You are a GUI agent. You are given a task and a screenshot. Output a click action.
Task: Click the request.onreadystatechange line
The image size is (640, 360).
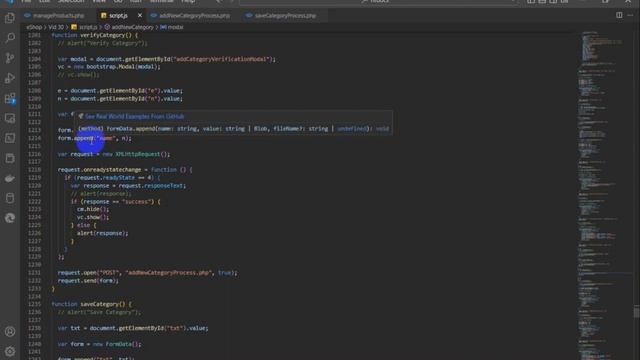pyautogui.click(x=125, y=170)
